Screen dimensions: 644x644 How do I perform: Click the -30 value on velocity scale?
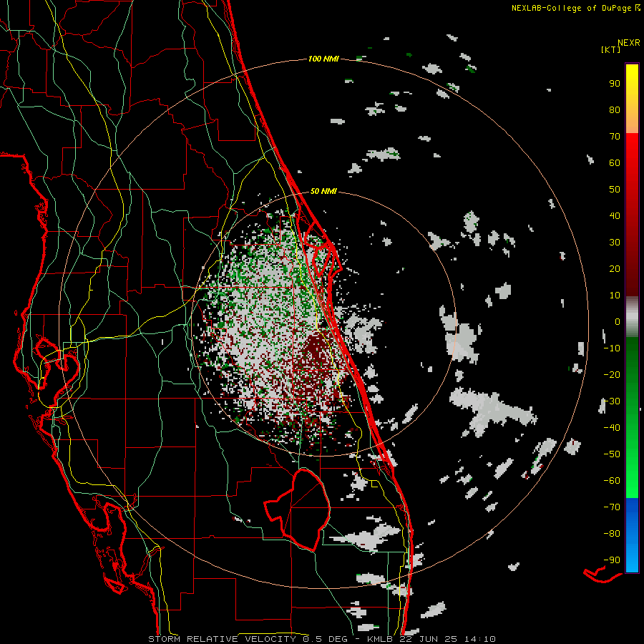click(x=612, y=401)
